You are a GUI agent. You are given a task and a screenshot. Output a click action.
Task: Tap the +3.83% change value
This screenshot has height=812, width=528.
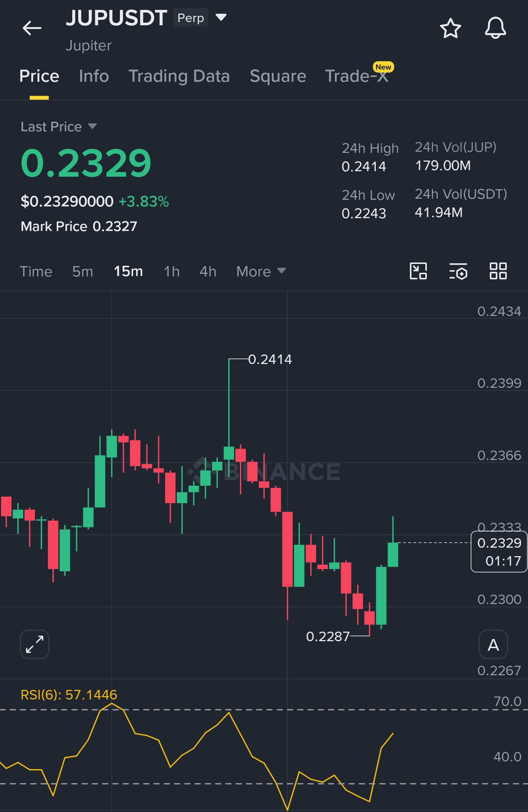pyautogui.click(x=144, y=202)
